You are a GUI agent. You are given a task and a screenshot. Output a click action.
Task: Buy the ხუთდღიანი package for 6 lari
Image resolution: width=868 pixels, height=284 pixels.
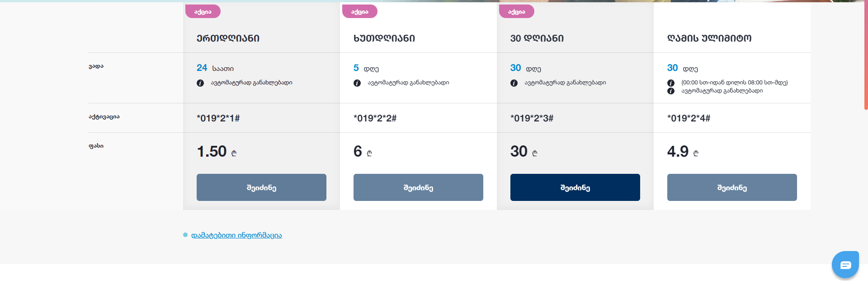pos(418,187)
